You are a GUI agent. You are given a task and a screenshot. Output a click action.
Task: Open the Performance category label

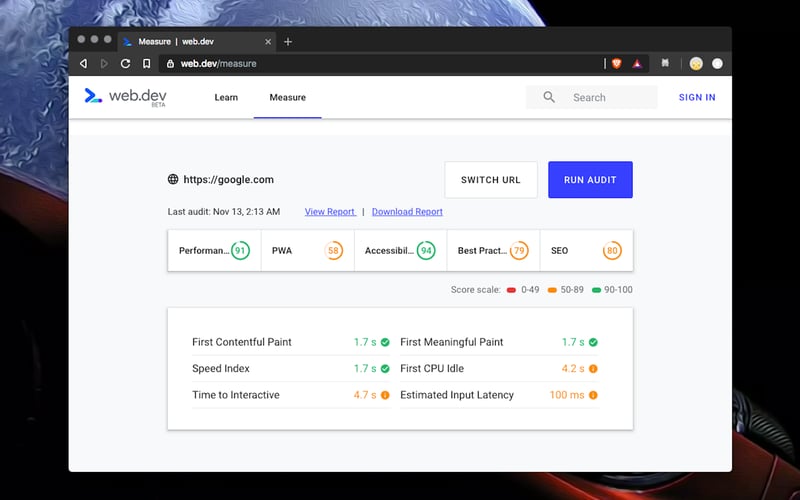204,251
